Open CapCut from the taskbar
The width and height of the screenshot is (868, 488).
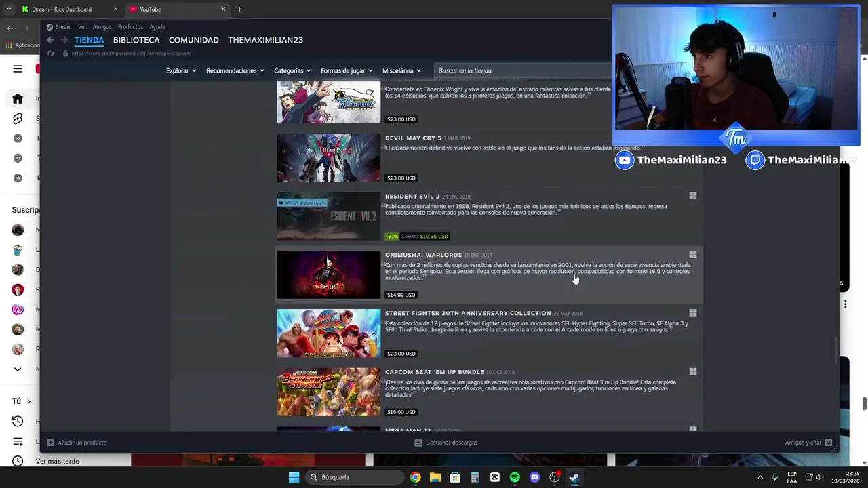point(494,477)
